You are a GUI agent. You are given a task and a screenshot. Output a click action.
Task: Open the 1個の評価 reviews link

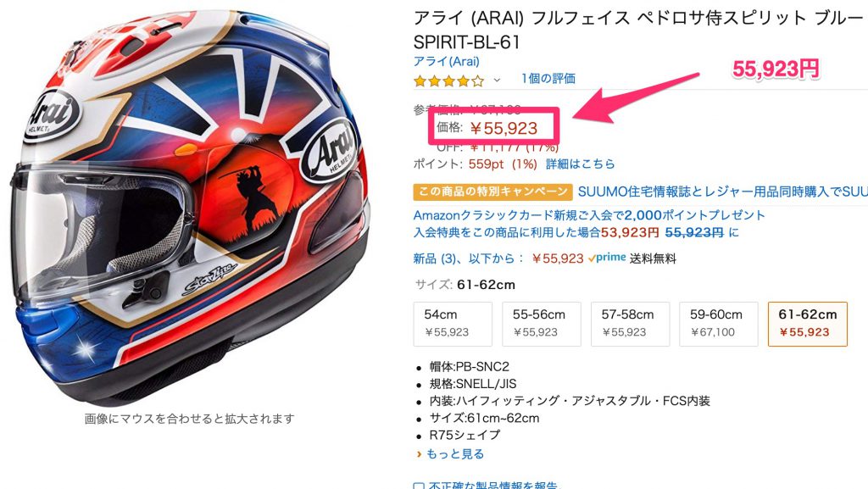click(548, 79)
